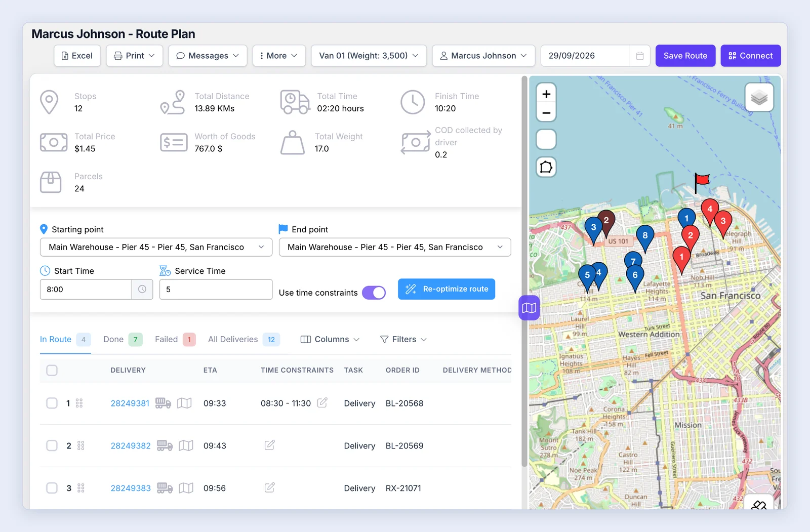This screenshot has width=810, height=532.
Task: Switch to the Done tab
Action: (x=123, y=339)
